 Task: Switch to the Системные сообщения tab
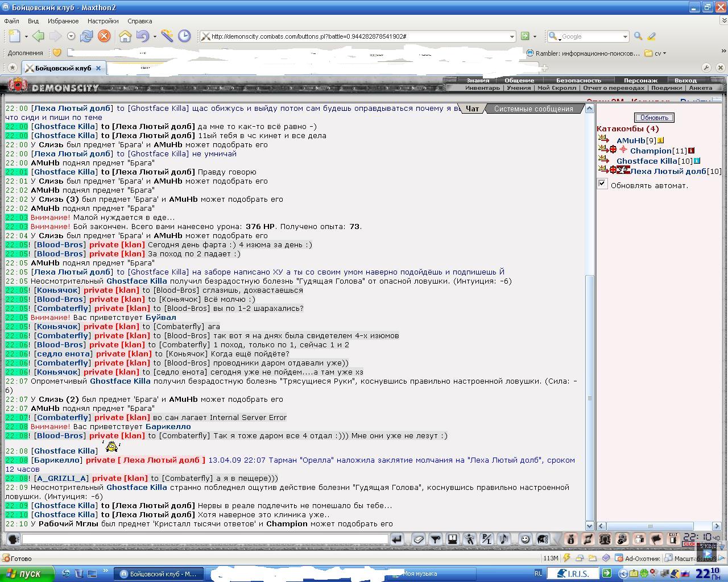pos(533,109)
